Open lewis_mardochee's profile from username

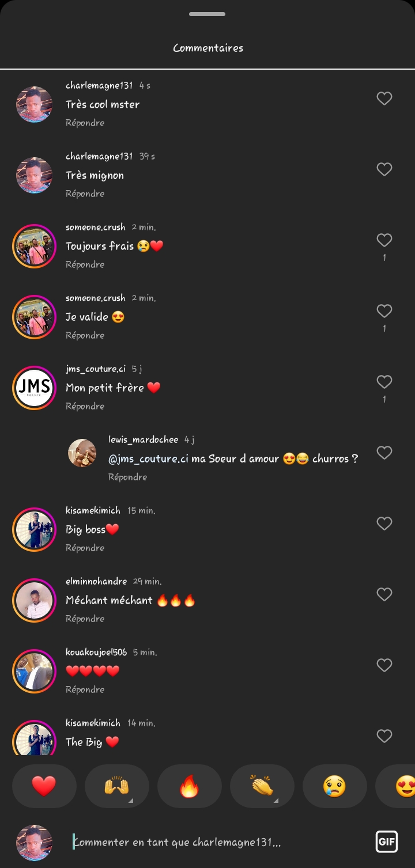tap(143, 439)
